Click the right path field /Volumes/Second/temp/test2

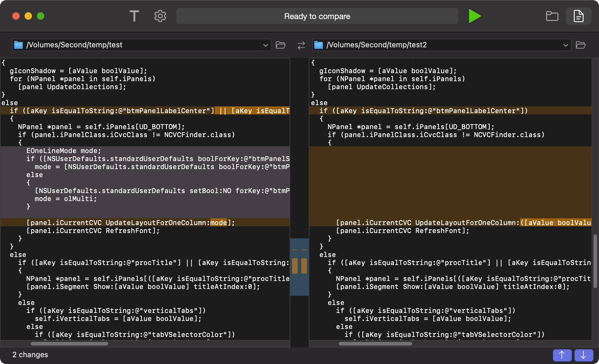coord(442,45)
